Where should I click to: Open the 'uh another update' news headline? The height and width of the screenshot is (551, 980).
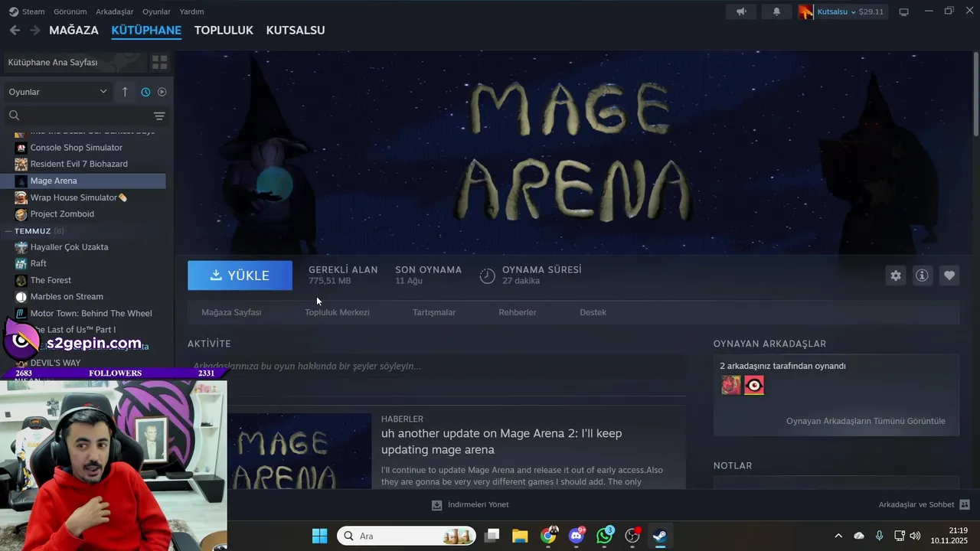(501, 442)
